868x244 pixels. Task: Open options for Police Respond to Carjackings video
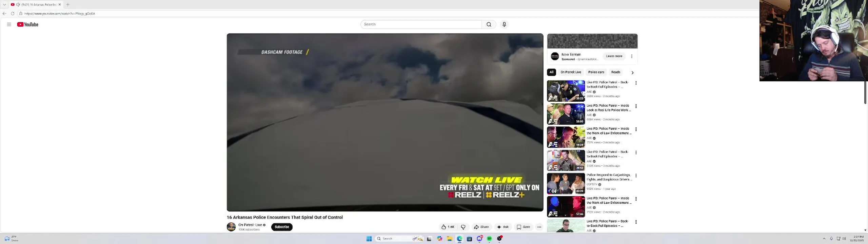tap(636, 176)
